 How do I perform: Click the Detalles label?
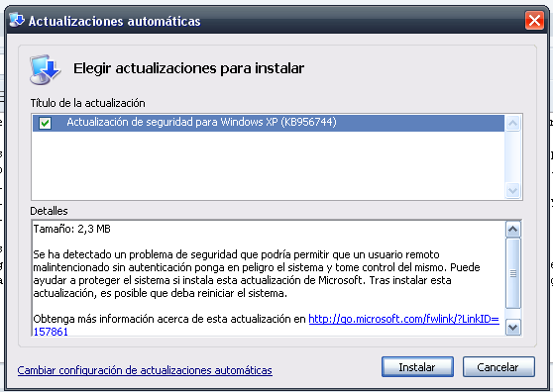click(x=49, y=211)
